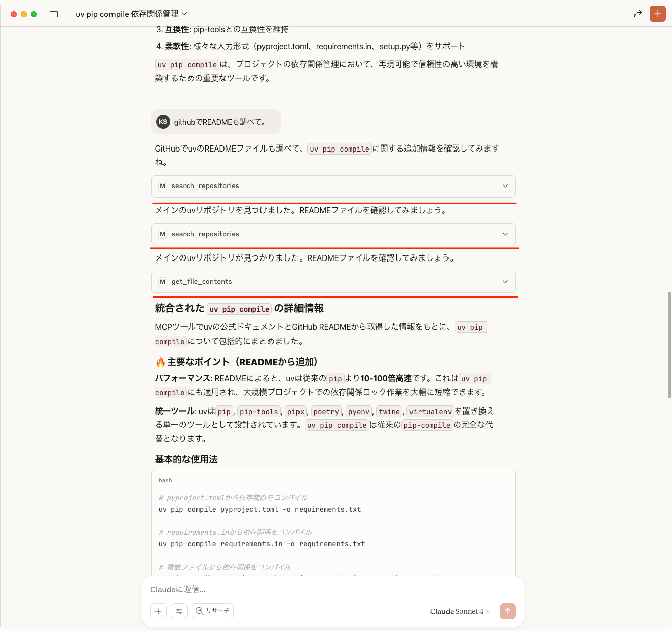Toggle the sidebar panel icon
The width and height of the screenshot is (672, 631).
point(54,14)
